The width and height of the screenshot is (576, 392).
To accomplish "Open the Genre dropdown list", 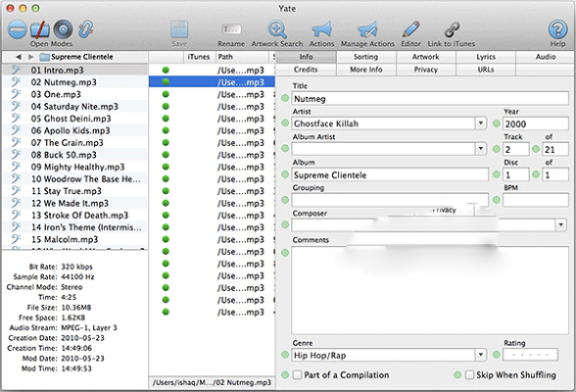I will (480, 356).
